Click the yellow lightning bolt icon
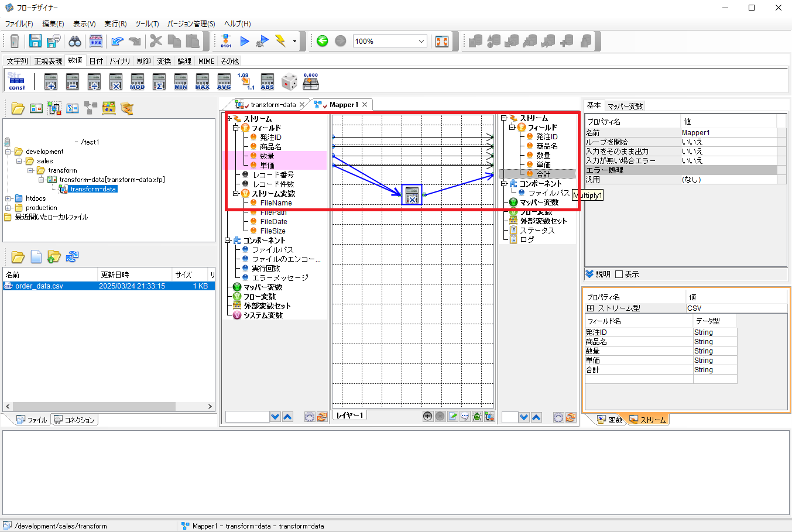This screenshot has height=532, width=792. 280,41
